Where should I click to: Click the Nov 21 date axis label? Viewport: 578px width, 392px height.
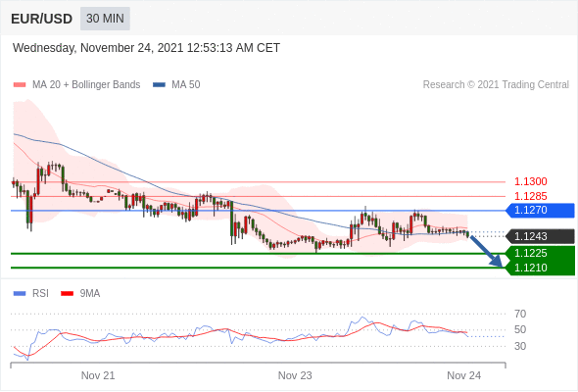(x=98, y=375)
